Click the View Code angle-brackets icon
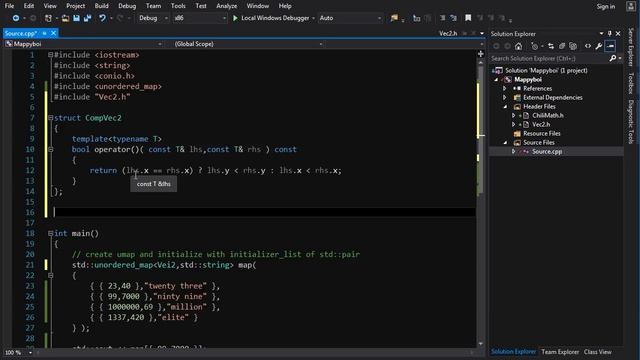The image size is (640, 360). tap(588, 46)
